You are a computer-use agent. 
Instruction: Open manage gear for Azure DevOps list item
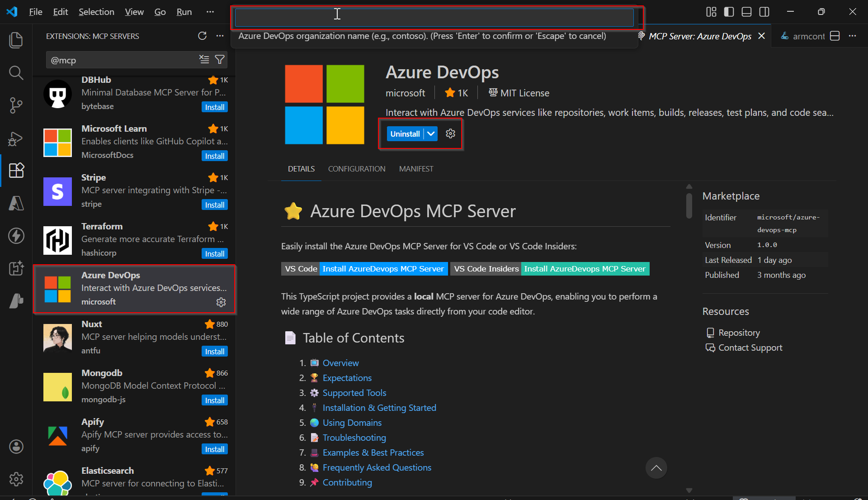(221, 302)
